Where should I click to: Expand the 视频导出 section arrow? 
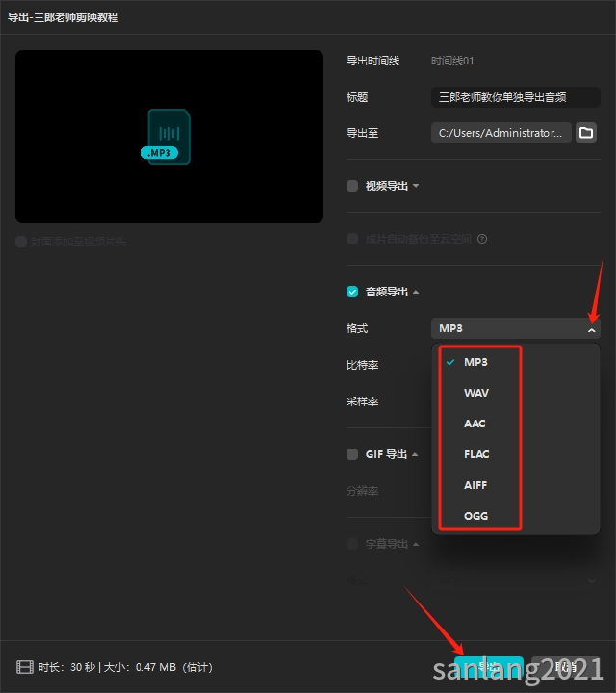(x=416, y=186)
